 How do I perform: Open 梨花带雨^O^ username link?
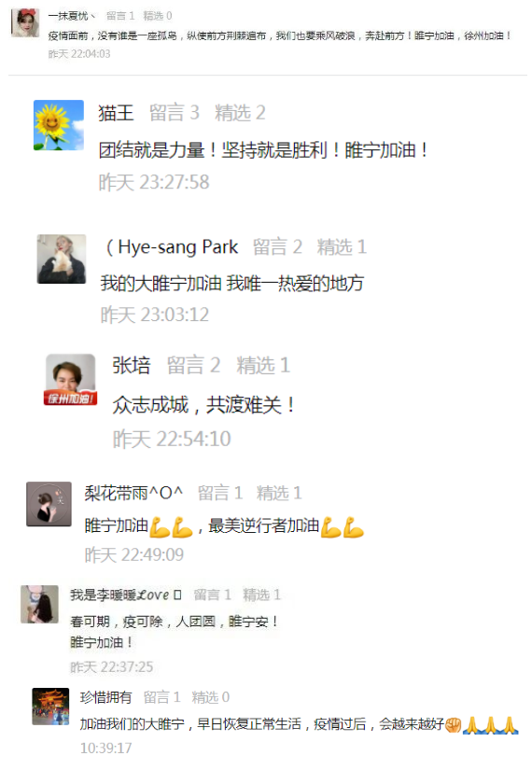click(x=133, y=493)
